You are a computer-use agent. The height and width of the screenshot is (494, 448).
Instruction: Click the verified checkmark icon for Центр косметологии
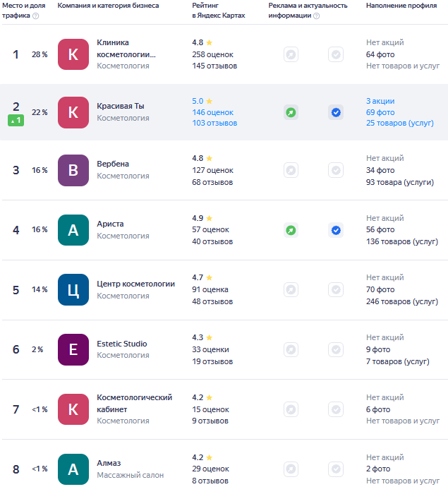336,289
